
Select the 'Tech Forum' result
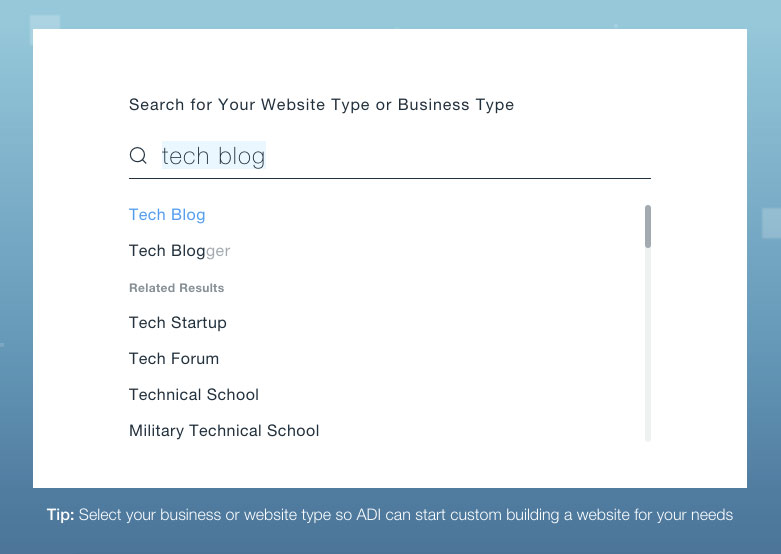pyautogui.click(x=174, y=359)
